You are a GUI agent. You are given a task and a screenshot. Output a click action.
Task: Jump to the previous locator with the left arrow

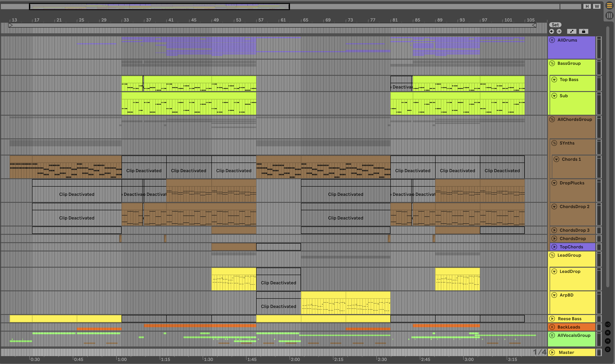[552, 31]
